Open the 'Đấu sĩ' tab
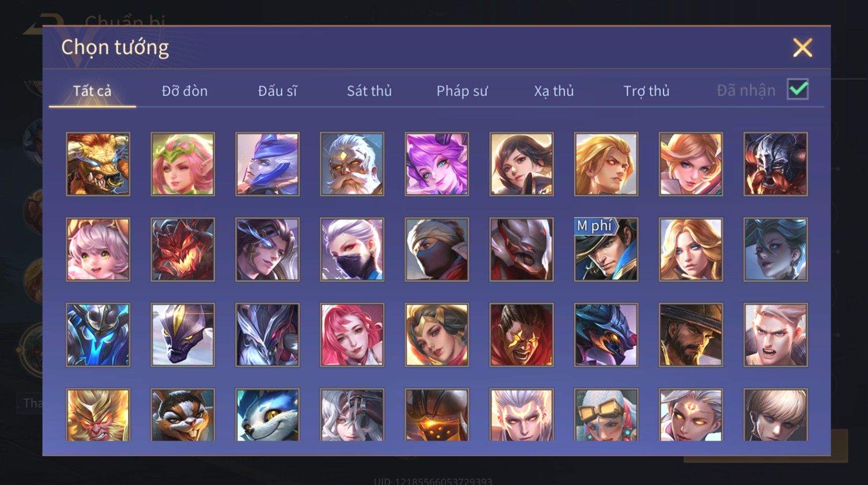 point(277,91)
